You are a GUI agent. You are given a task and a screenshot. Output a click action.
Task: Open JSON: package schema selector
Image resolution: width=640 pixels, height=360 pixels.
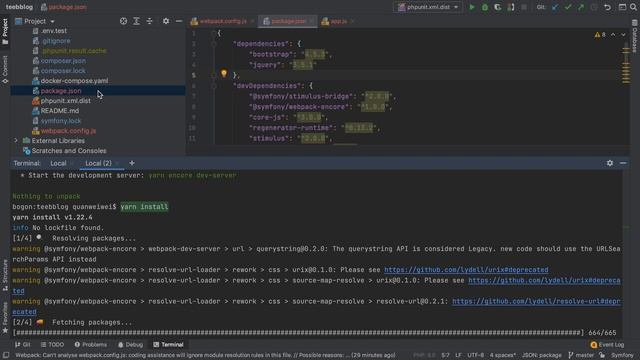click(542, 356)
